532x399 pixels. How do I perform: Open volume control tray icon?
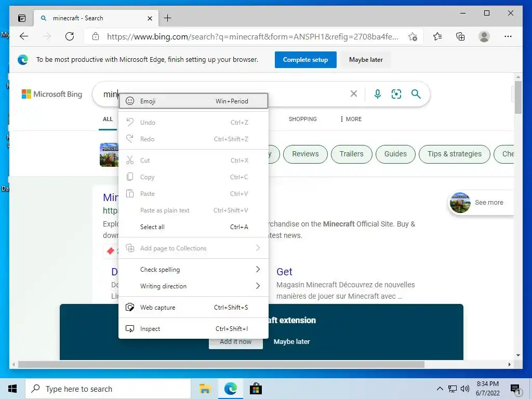click(465, 389)
